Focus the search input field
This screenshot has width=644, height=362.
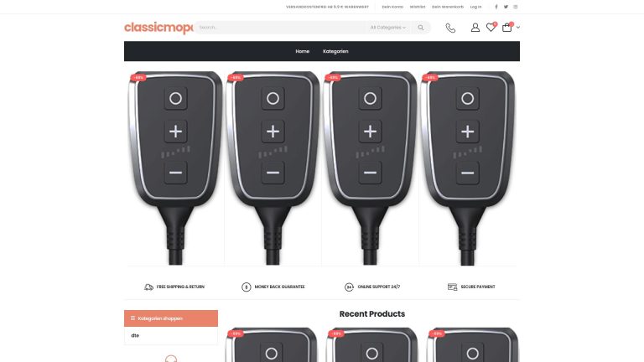280,28
